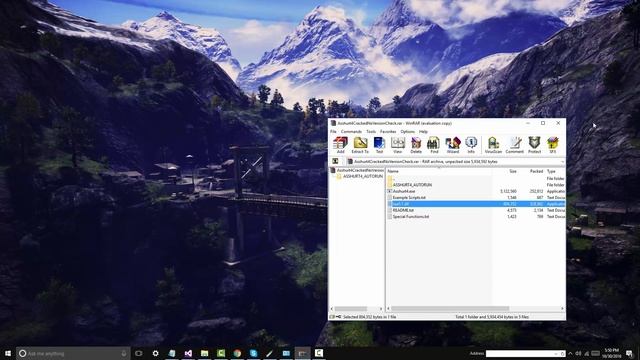The image size is (640, 360).
Task: Open the Favorites menu
Action: (x=388, y=131)
